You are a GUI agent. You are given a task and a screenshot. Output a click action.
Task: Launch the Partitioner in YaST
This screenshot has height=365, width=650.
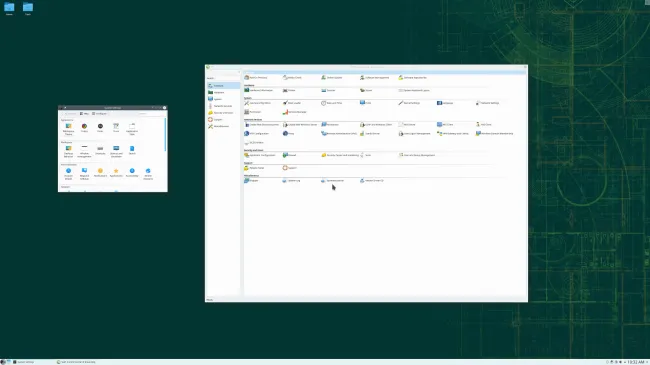tap(252, 112)
